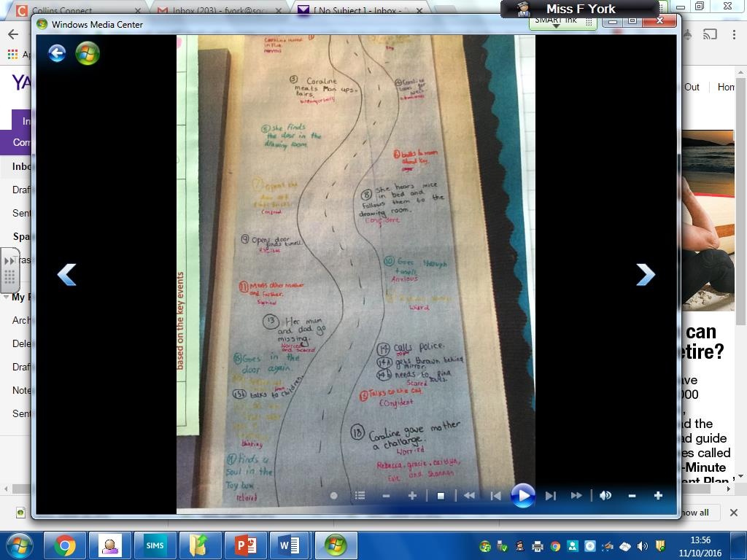The image size is (747, 560).
Task: Open the folder with green arrow on taskbar
Action: (x=199, y=545)
